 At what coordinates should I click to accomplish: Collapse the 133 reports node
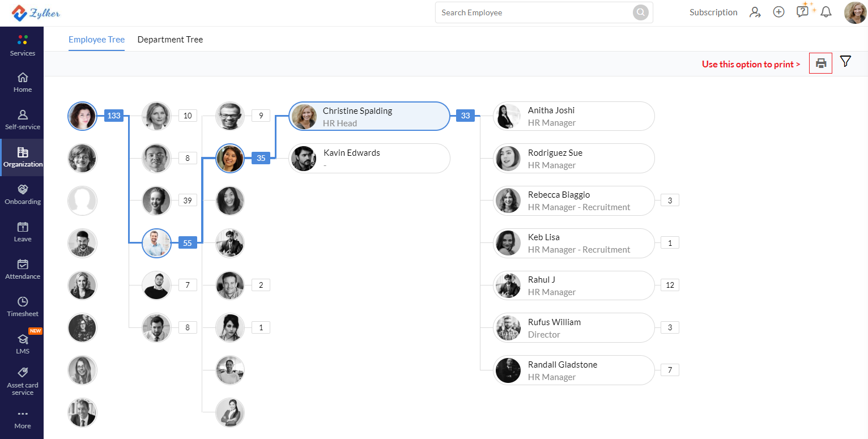click(x=114, y=116)
